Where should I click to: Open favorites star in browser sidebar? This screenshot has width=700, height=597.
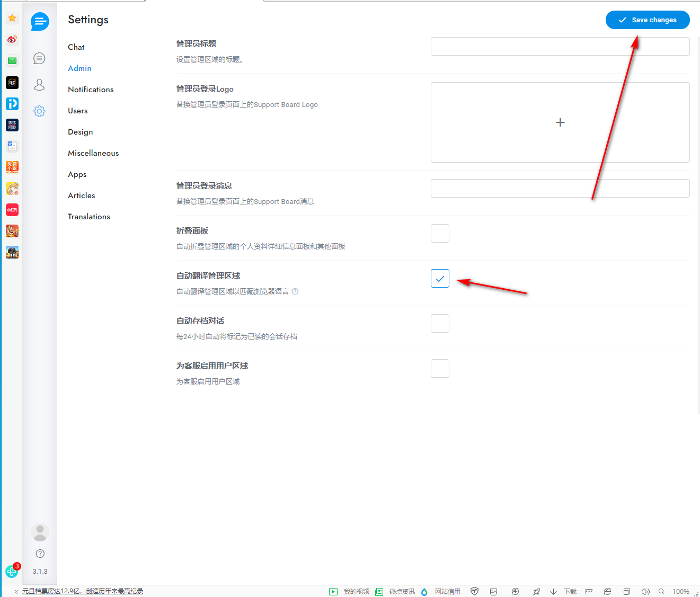point(12,19)
